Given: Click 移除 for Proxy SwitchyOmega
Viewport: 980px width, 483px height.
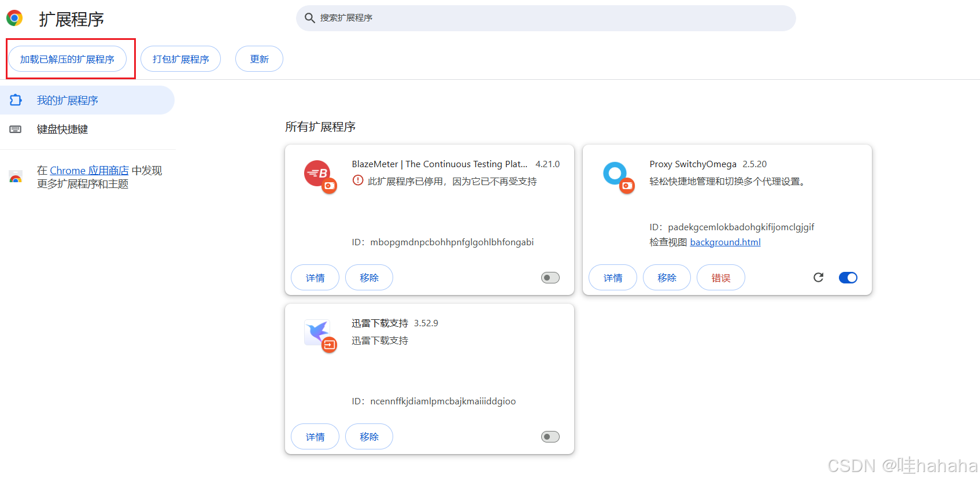Looking at the screenshot, I should click(x=667, y=278).
